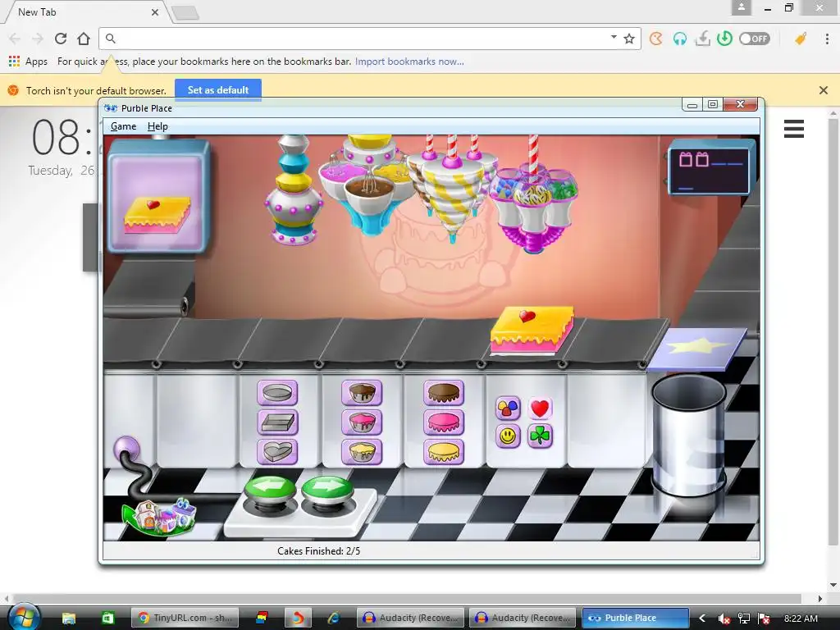The image size is (840, 630).
Task: Close the New Tab tab
Action: (x=155, y=11)
